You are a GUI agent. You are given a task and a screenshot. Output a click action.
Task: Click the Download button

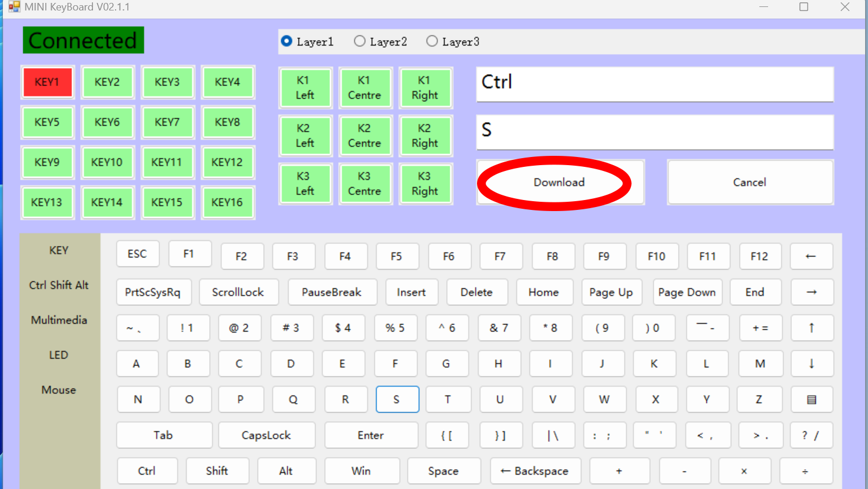[x=559, y=183]
